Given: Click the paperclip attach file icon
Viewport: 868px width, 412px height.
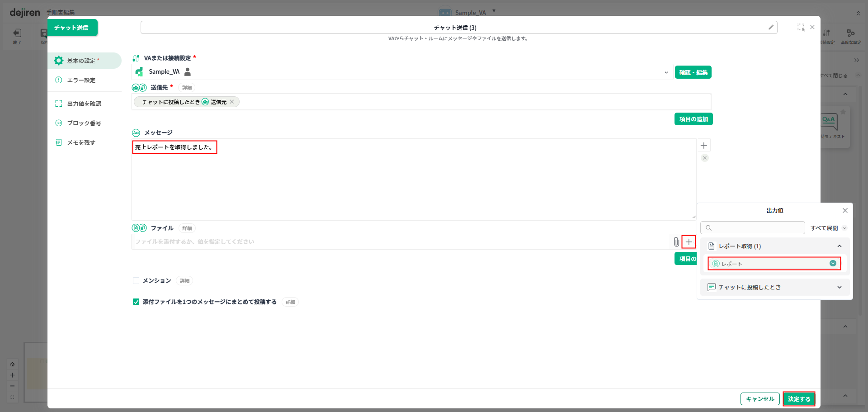Looking at the screenshot, I should pyautogui.click(x=676, y=242).
